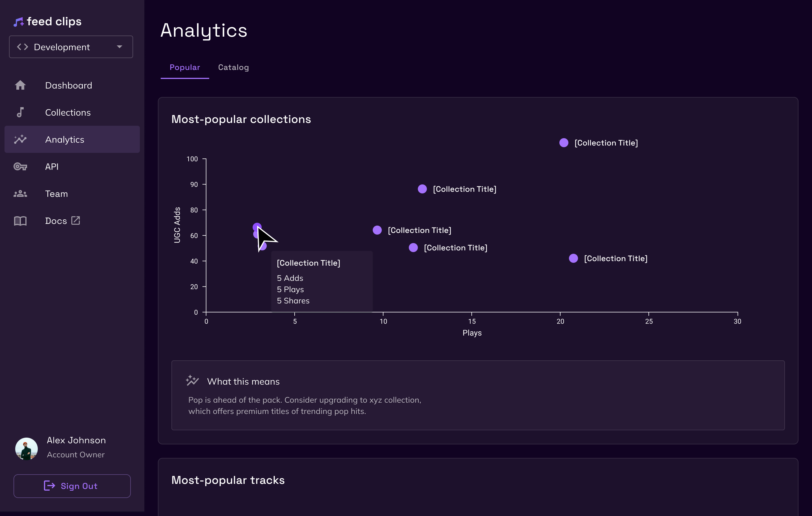Click Alex Johnson's profile avatar
Viewport: 812px width, 516px height.
click(x=26, y=449)
